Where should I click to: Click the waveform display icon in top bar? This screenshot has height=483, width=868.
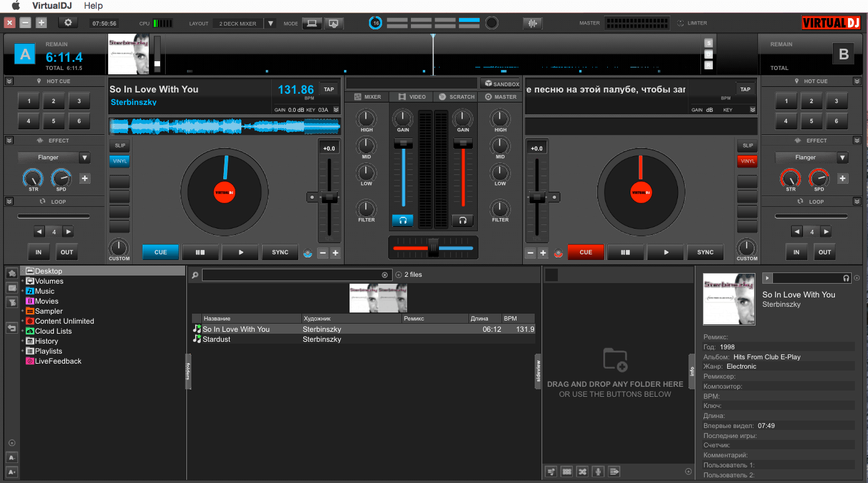532,23
